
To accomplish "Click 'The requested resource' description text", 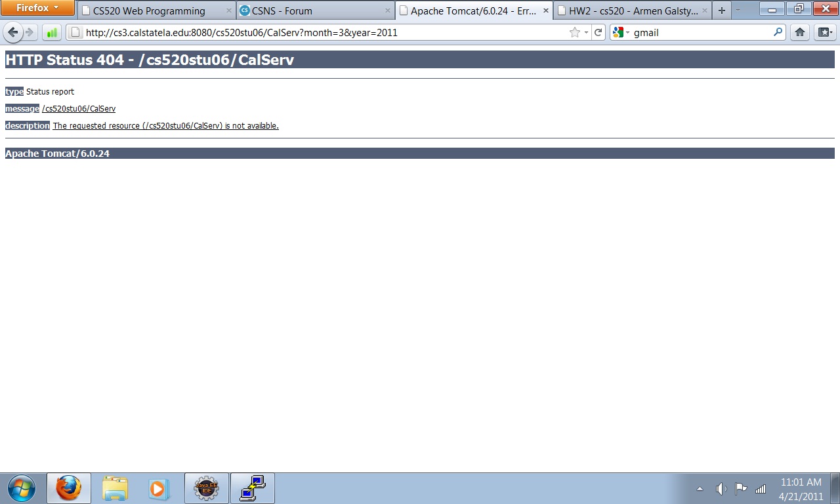I will pos(166,126).
